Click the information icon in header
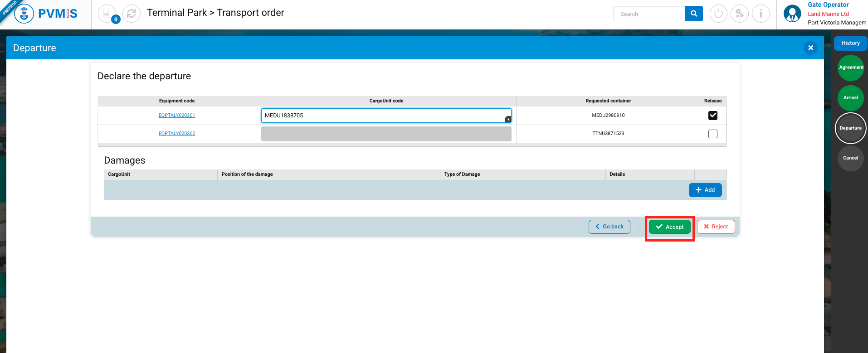868x353 pixels. 761,14
